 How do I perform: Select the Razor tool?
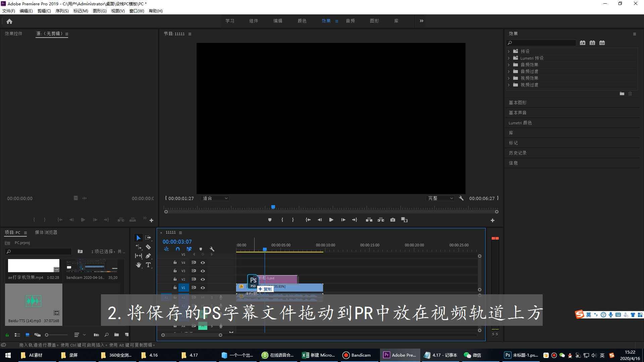click(148, 247)
